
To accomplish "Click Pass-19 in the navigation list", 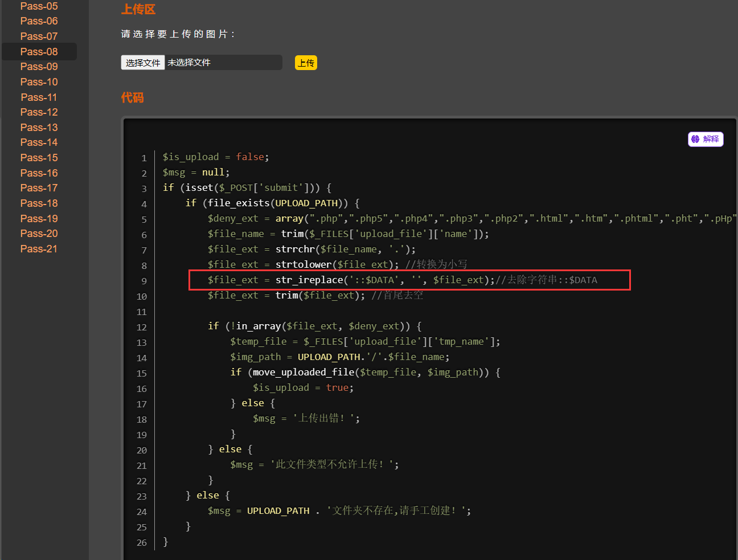I will click(x=39, y=219).
